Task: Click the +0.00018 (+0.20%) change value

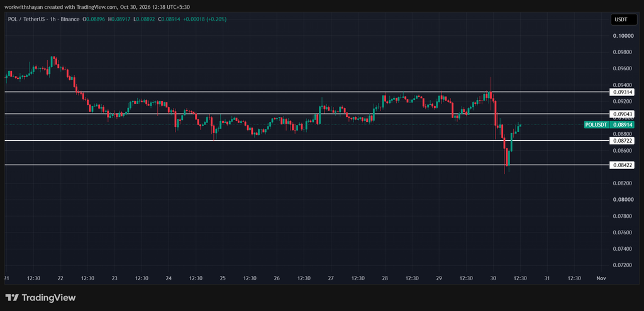Action: pyautogui.click(x=205, y=19)
